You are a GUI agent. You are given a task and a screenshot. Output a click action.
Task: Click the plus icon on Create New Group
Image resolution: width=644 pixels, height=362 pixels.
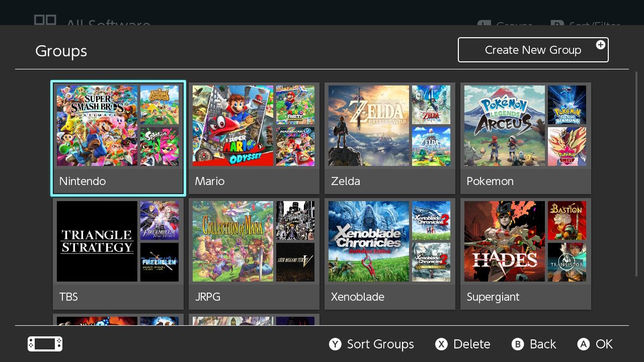click(601, 45)
